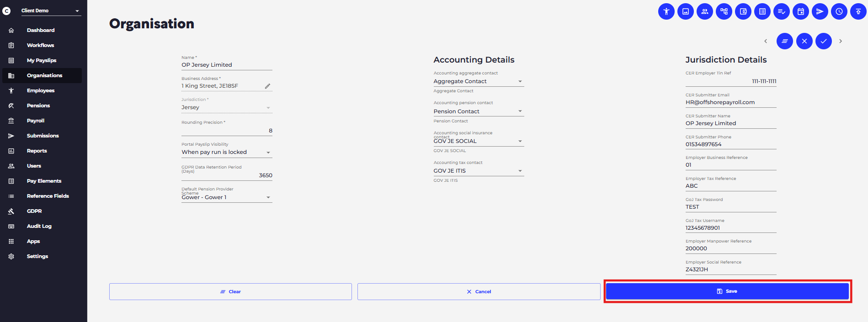Click the Employer Business Reference field
Image resolution: width=868 pixels, height=322 pixels.
coord(731,165)
